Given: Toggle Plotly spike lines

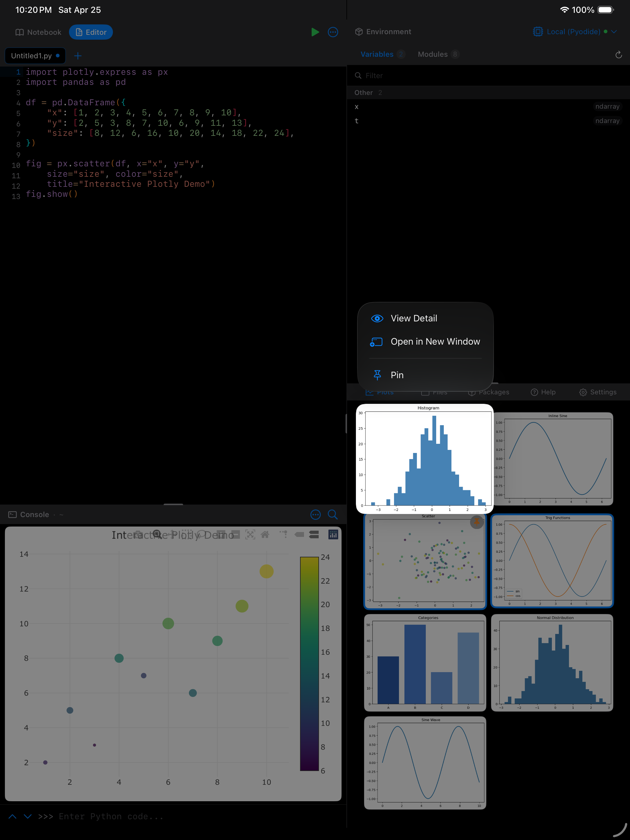Looking at the screenshot, I should coord(284,534).
